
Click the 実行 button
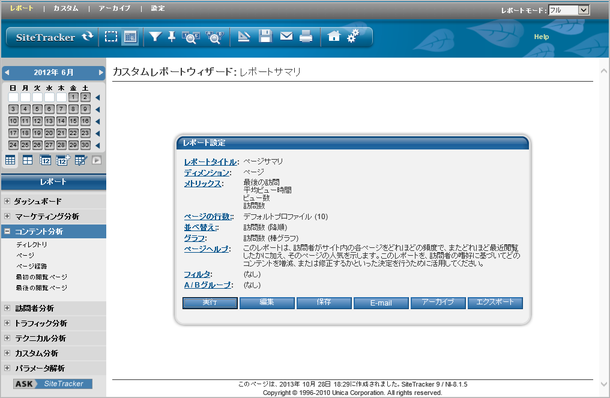tap(210, 303)
